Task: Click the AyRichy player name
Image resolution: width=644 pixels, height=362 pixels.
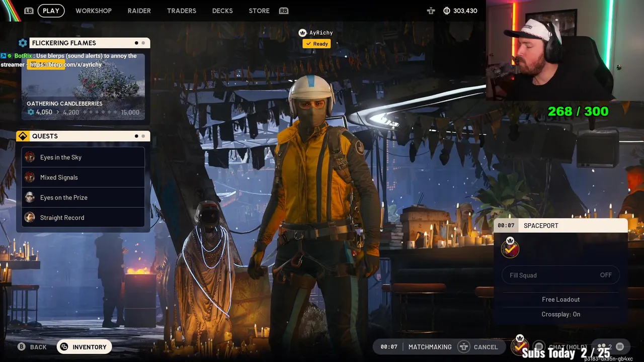Action: [x=321, y=33]
